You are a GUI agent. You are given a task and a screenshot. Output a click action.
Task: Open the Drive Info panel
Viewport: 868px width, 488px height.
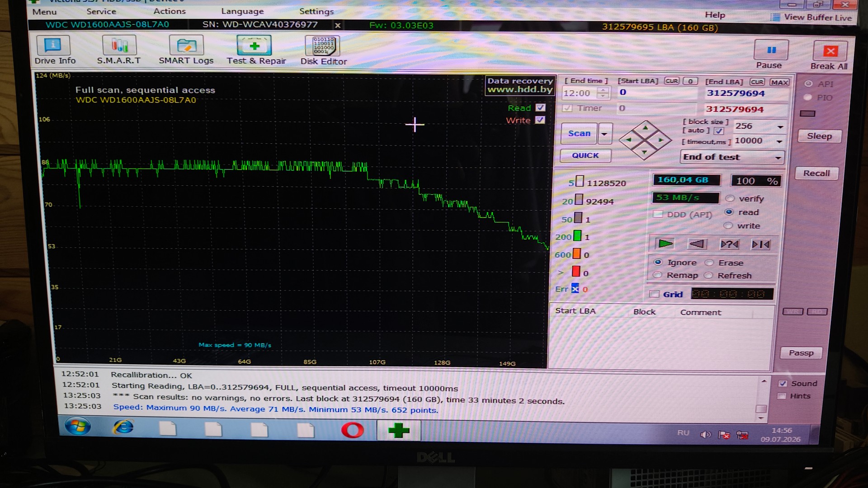click(54, 50)
